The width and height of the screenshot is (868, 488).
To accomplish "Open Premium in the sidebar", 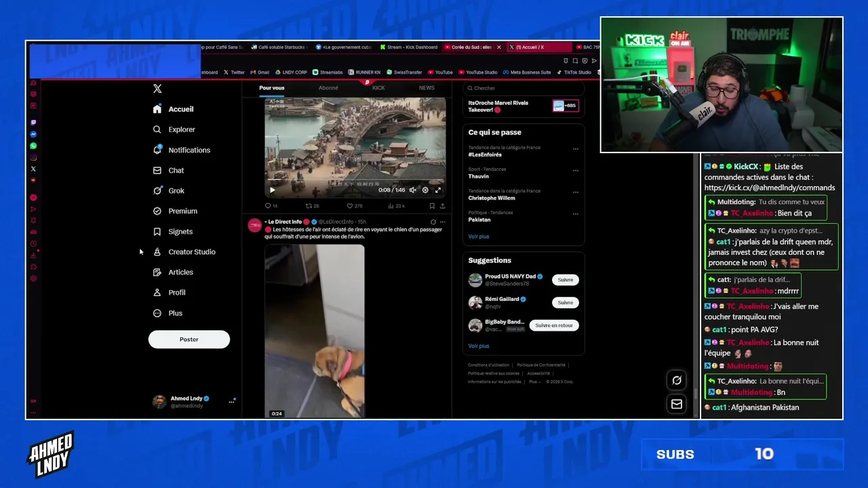I will pos(175,211).
